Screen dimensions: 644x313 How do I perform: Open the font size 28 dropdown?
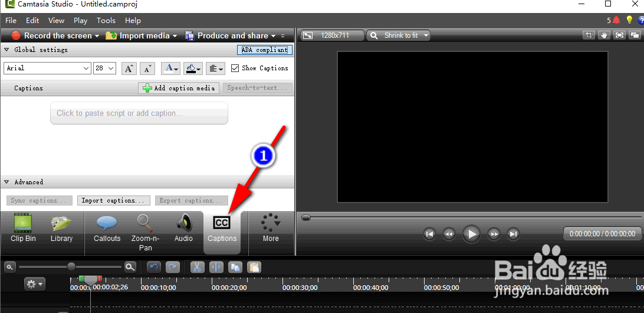(x=105, y=69)
